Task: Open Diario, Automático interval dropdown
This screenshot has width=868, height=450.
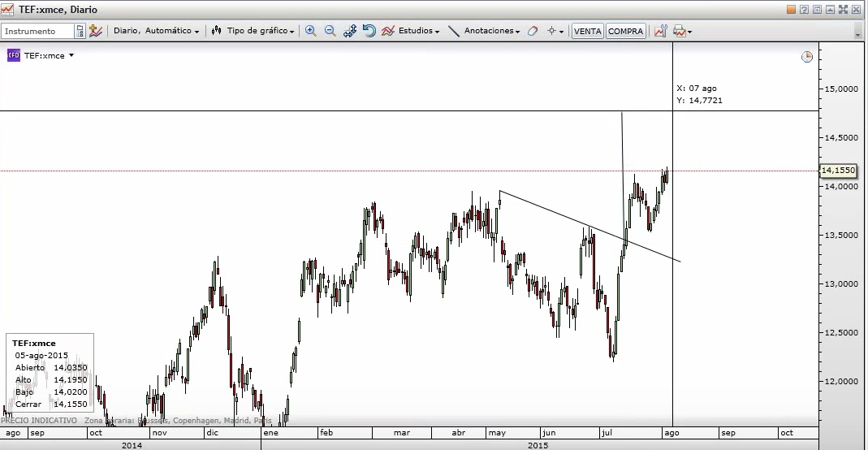Action: pyautogui.click(x=156, y=31)
